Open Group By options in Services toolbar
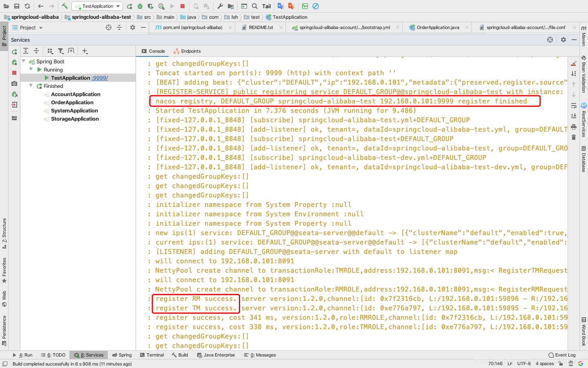588x368 pixels. [x=50, y=51]
